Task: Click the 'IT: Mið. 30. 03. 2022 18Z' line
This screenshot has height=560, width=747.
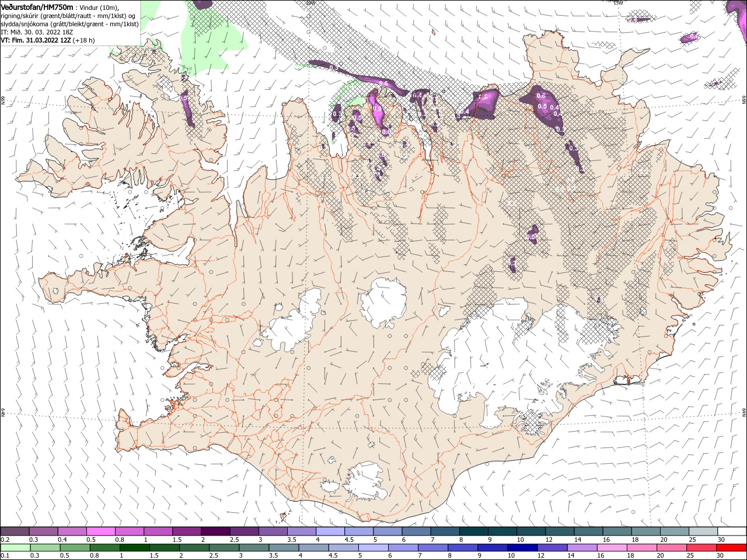Action: [x=37, y=32]
